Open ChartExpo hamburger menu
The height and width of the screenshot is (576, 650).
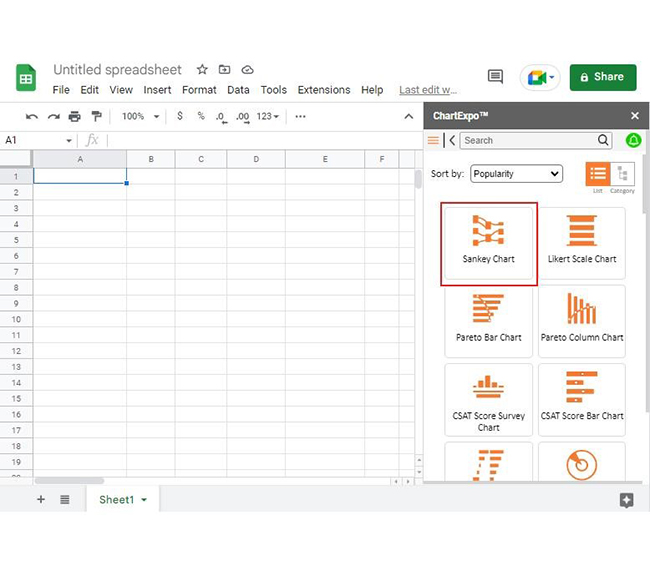tap(433, 140)
